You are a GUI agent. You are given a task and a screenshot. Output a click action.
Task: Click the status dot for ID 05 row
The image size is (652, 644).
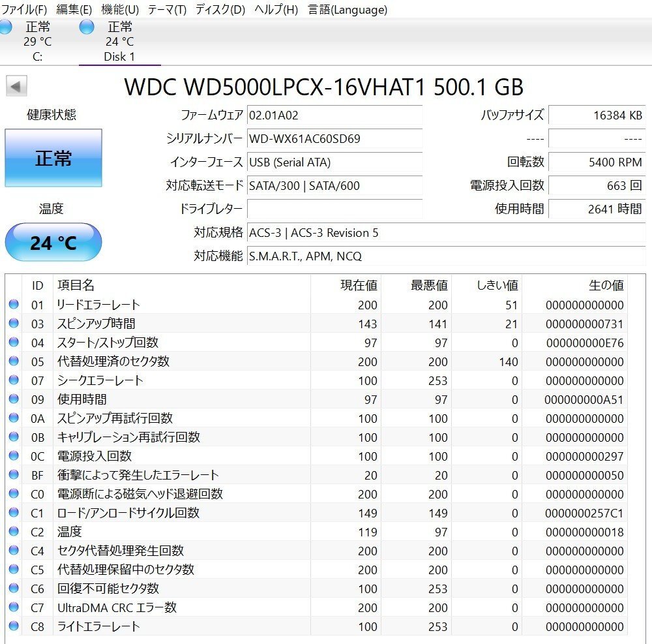[x=14, y=361]
